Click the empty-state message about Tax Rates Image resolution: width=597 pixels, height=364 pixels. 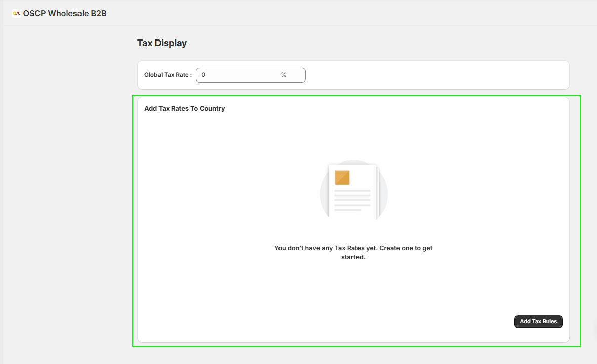[353, 252]
